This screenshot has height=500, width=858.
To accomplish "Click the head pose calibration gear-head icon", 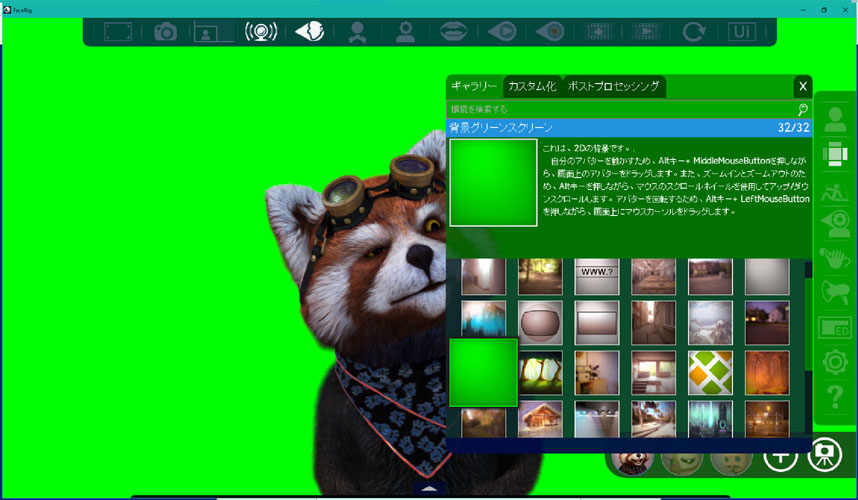I will [x=405, y=32].
